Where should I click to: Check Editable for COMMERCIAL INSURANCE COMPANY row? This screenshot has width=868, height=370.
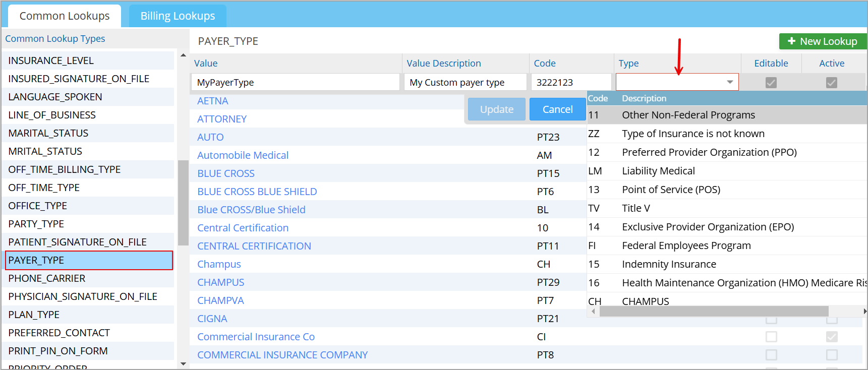771,355
